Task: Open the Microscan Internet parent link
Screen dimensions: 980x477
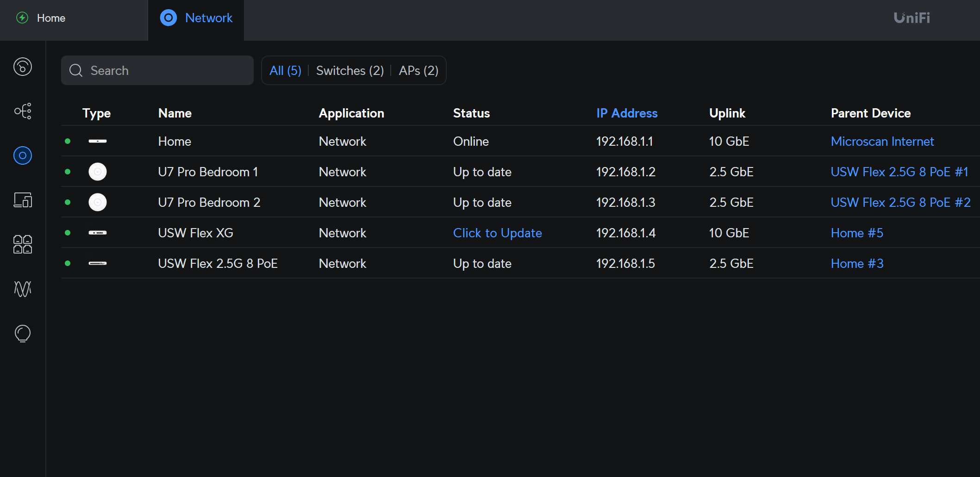Action: 882,141
